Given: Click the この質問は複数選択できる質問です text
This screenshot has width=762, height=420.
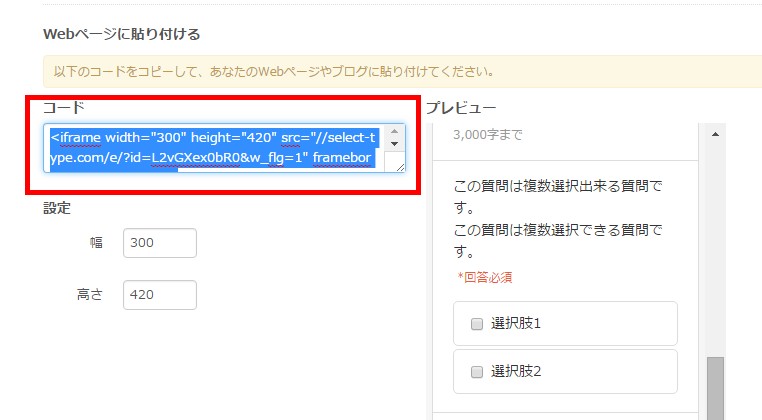Looking at the screenshot, I should tap(558, 241).
